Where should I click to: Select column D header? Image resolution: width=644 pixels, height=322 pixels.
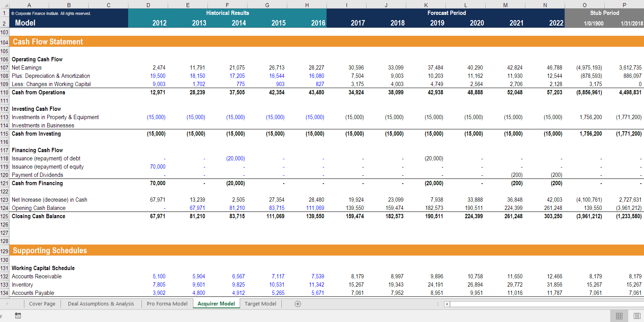click(x=148, y=5)
